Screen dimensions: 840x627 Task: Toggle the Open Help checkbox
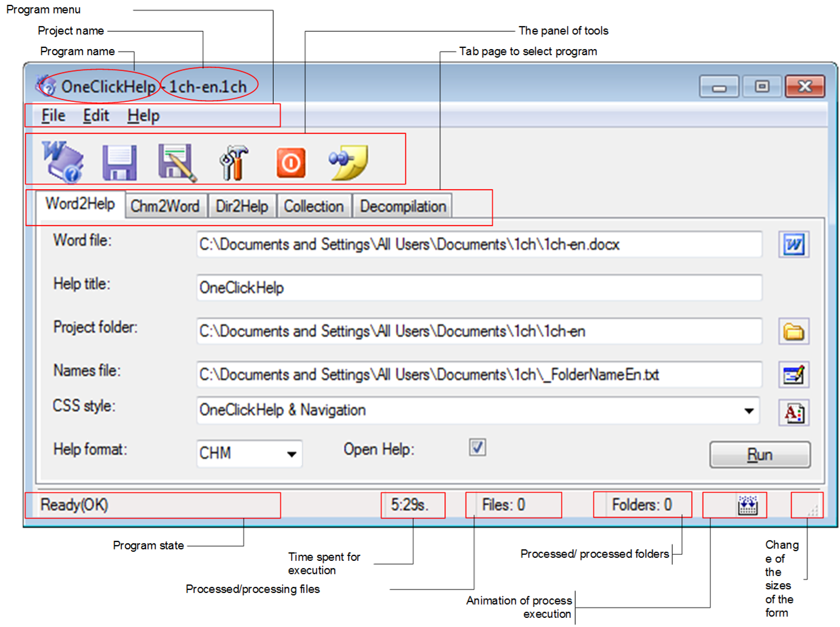tap(478, 448)
